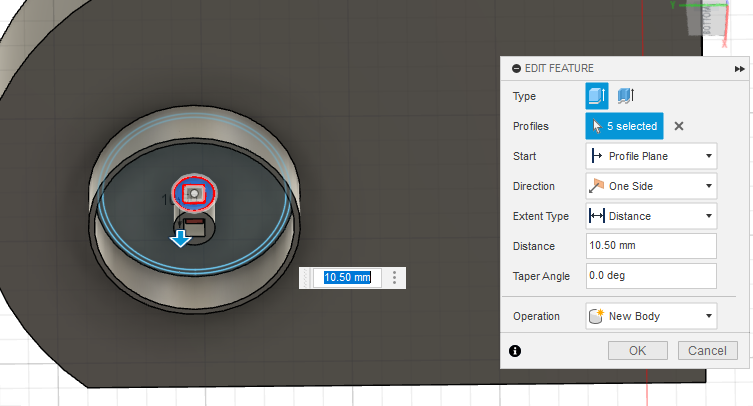Click the on-canvas 10.50 mm input box
This screenshot has width=753, height=406.
(x=347, y=278)
